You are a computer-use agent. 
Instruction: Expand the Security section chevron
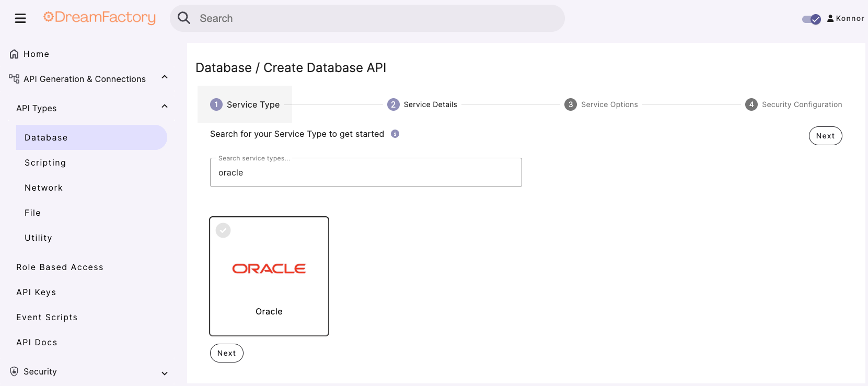coord(165,373)
